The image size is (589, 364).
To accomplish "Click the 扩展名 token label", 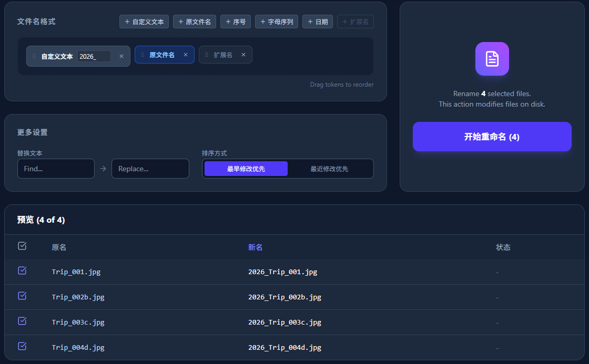I will 223,55.
